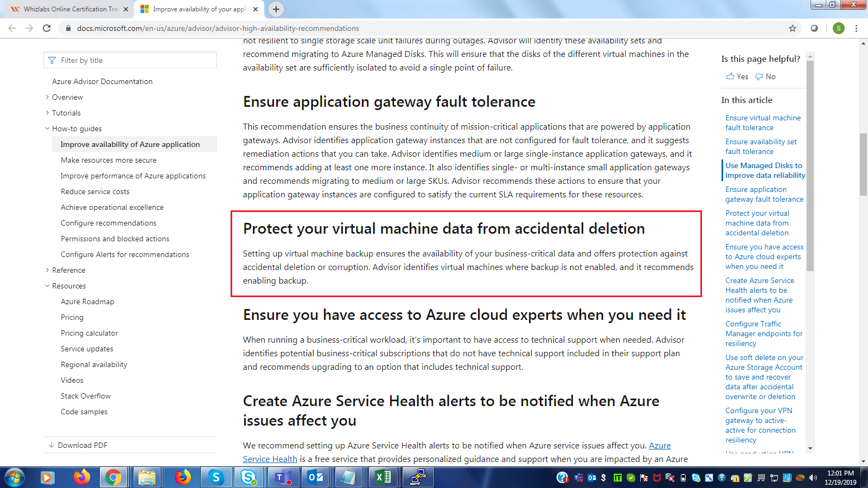Select the Improve availability of your application tab
Image resolution: width=868 pixels, height=488 pixels.
(199, 9)
